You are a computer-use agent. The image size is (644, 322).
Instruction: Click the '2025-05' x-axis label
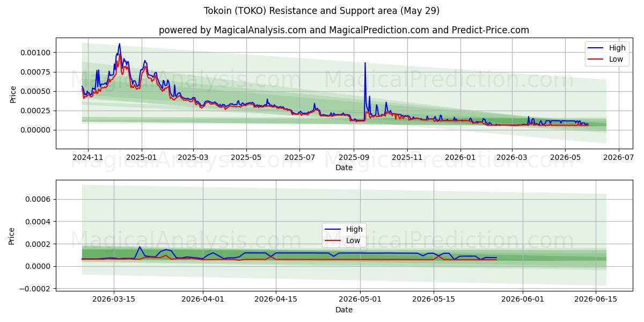click(246, 158)
